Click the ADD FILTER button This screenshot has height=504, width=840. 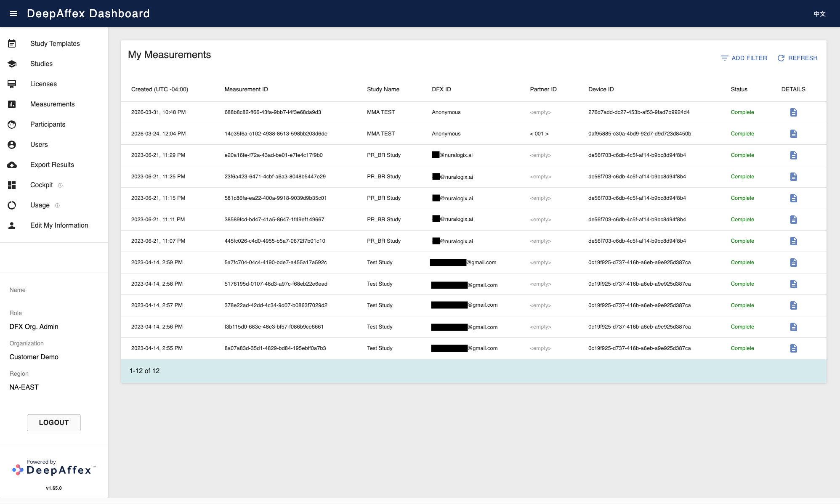point(744,58)
